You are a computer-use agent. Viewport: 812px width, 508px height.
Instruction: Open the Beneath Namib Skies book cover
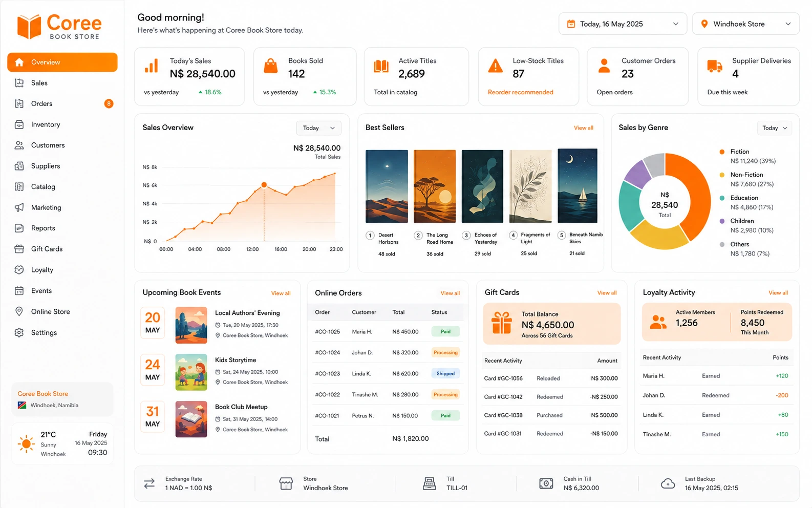tap(578, 186)
